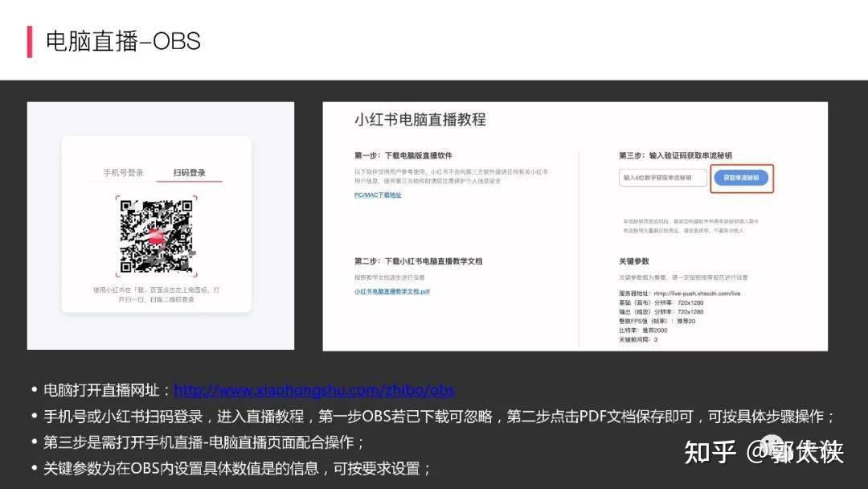Select the 扫码登录 tab
The height and width of the screenshot is (489, 868).
coord(190,173)
